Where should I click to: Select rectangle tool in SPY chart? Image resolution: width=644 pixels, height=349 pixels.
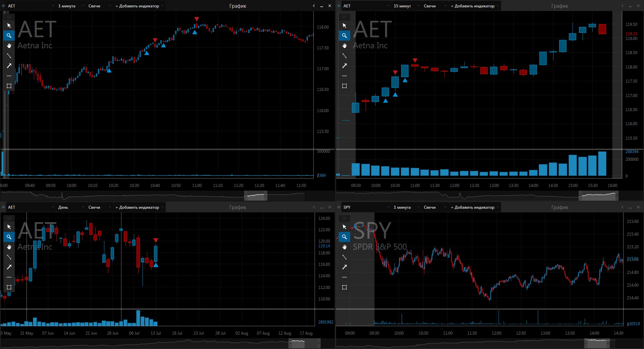pos(344,287)
